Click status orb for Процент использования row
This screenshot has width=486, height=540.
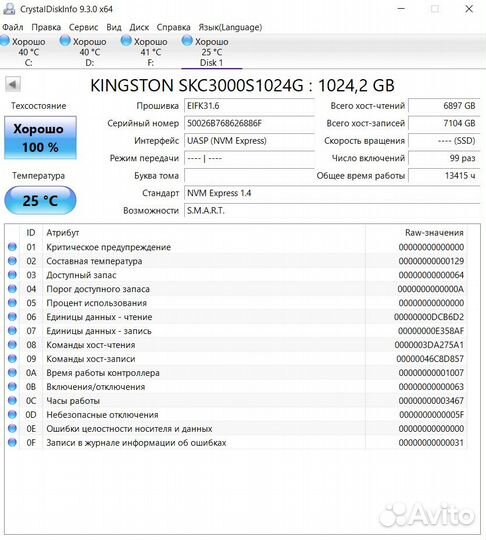(12, 303)
